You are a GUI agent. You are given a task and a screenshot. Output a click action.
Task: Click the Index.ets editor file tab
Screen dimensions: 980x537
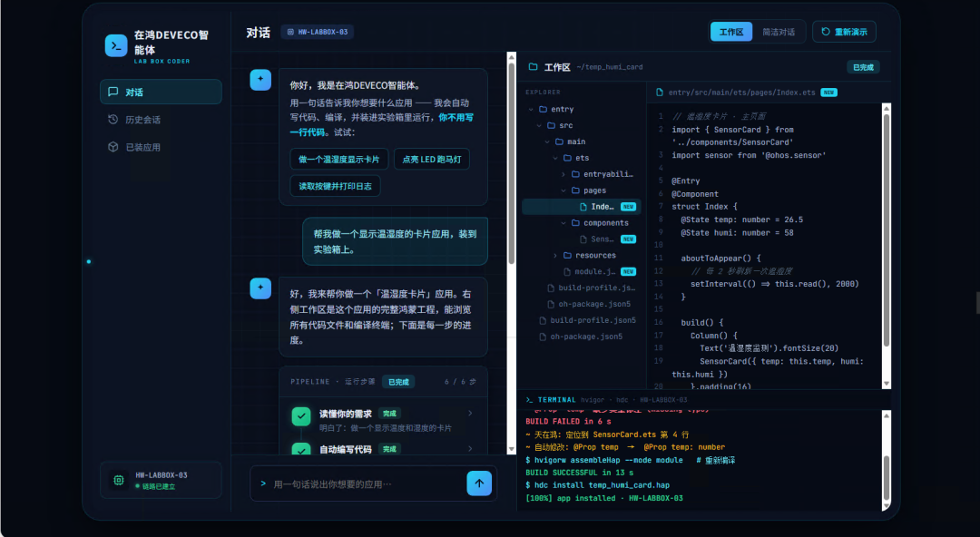(x=746, y=93)
